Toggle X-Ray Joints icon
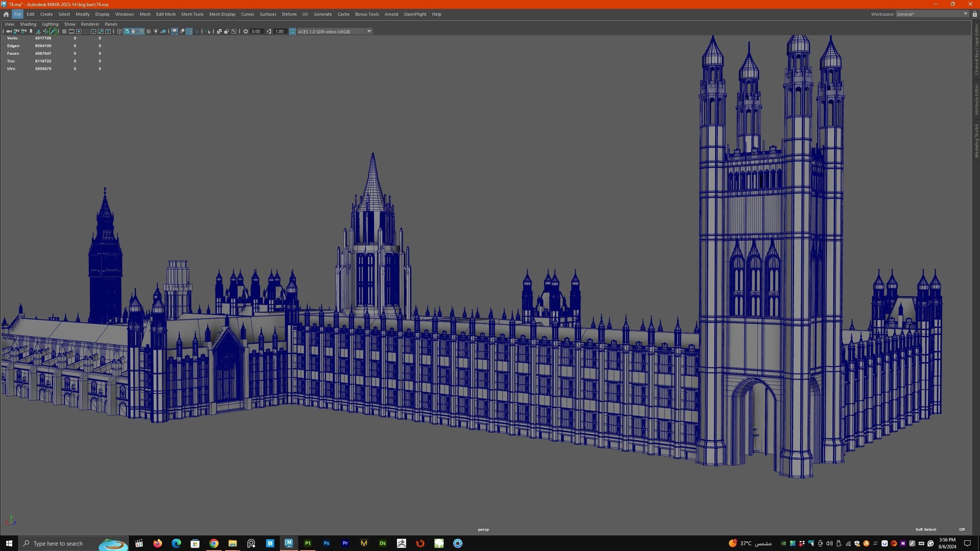Screen dimensions: 980x551 click(234, 31)
